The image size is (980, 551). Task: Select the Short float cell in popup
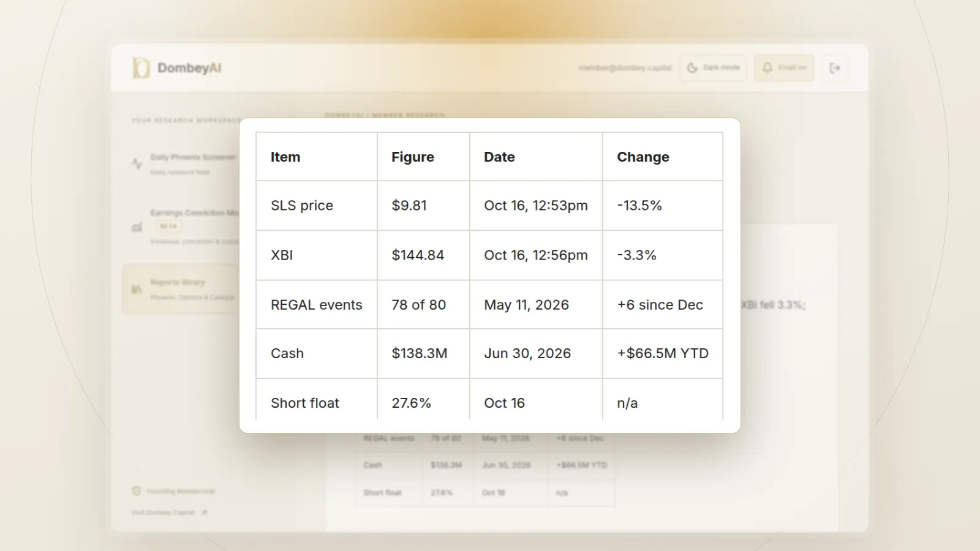(x=317, y=399)
